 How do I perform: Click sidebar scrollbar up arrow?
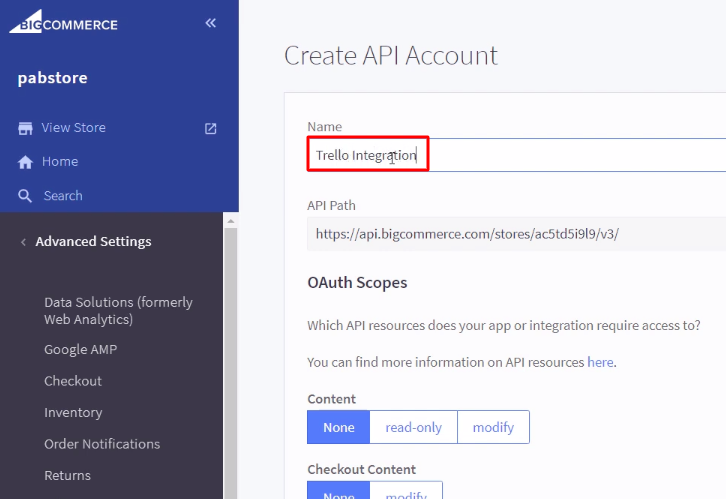pyautogui.click(x=231, y=221)
